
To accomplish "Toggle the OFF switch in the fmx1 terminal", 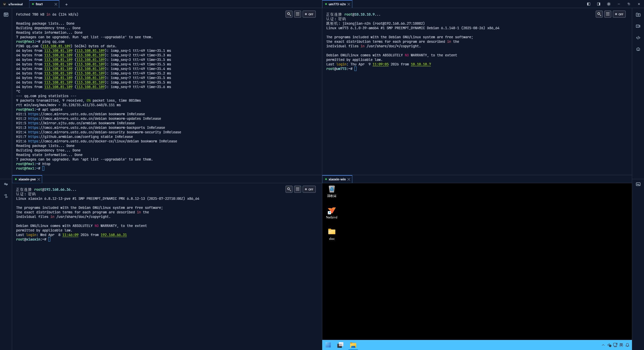I will tap(309, 14).
